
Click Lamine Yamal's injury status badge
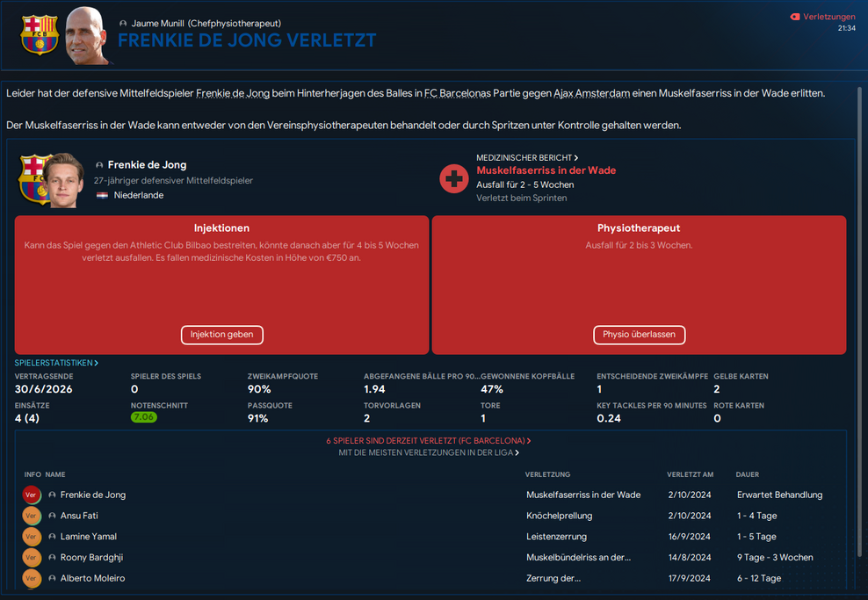pos(32,537)
